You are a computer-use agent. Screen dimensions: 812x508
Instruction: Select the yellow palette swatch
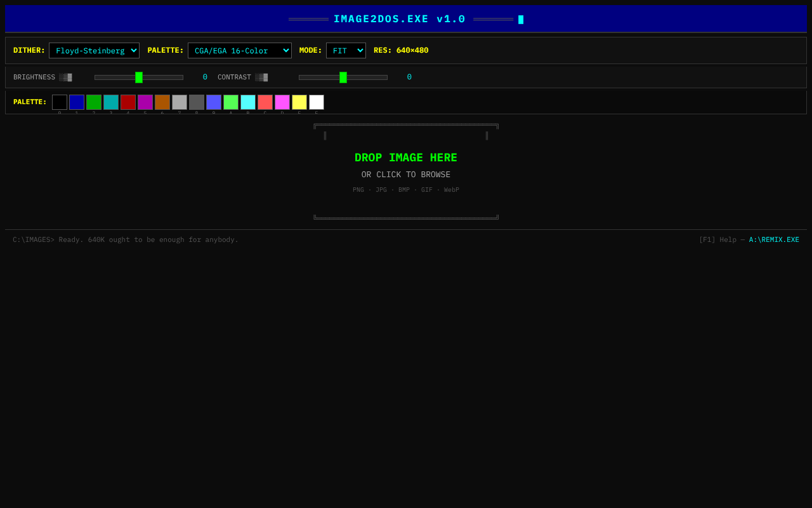[299, 102]
